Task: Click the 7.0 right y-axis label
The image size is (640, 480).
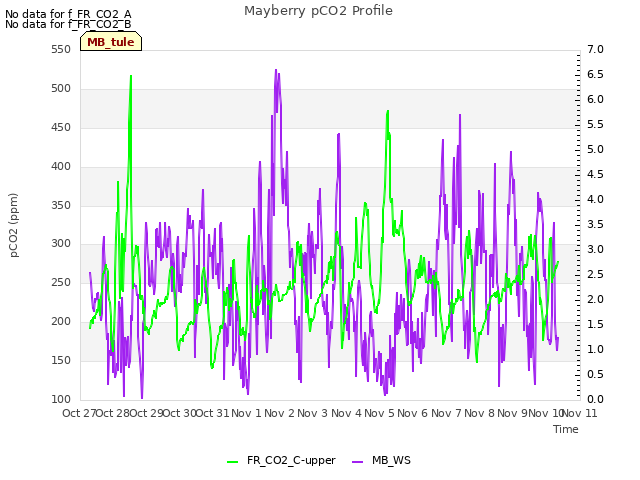Action: point(595,50)
